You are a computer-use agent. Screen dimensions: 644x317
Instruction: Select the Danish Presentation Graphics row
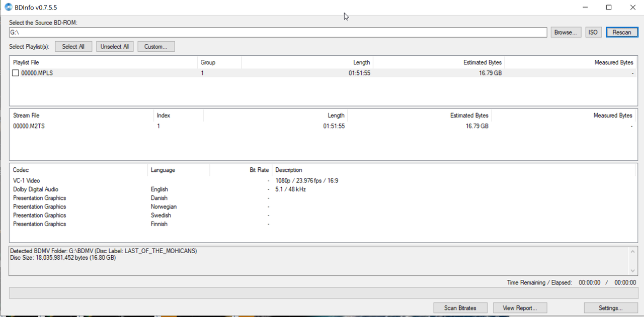(x=323, y=198)
